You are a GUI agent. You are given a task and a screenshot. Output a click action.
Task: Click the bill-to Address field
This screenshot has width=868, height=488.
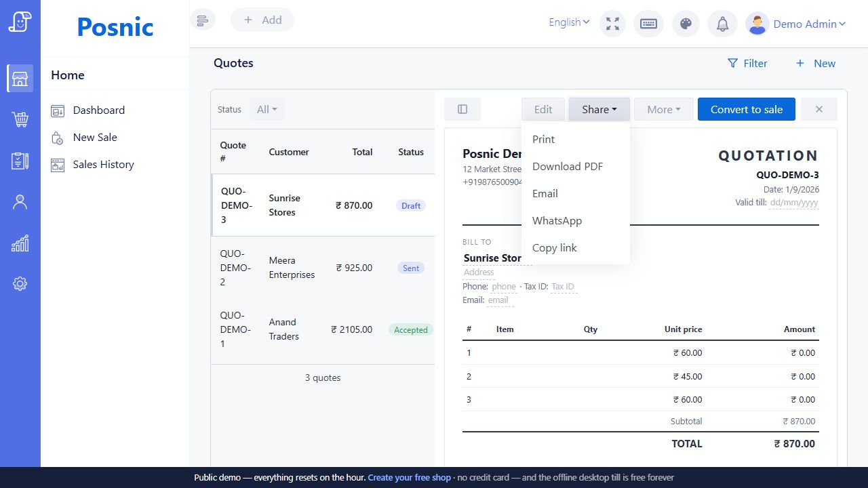479,272
